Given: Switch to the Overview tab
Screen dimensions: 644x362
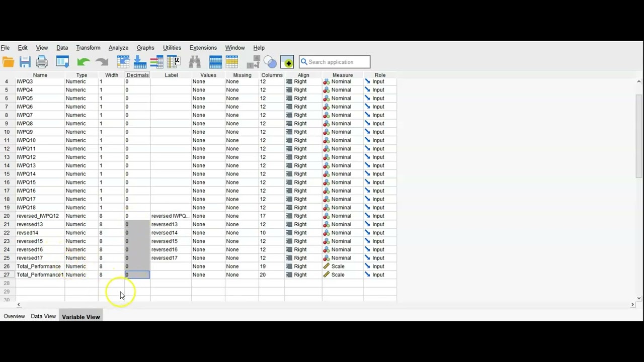Looking at the screenshot, I should (x=14, y=316).
